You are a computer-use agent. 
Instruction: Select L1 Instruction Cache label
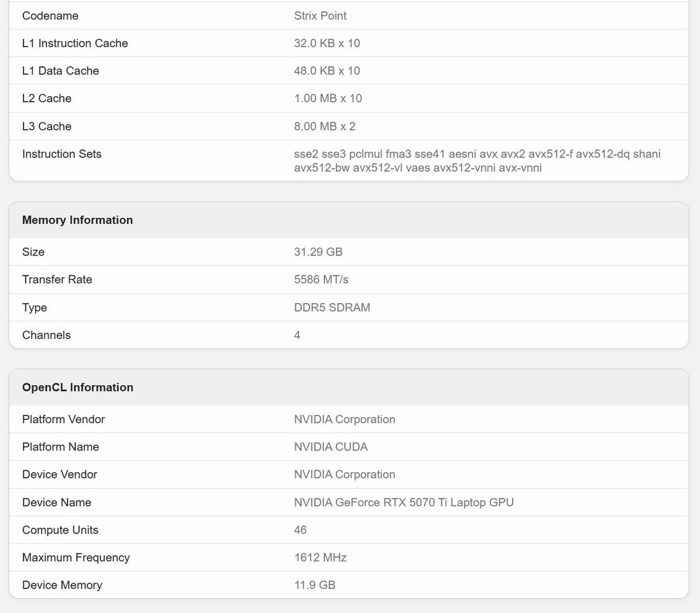[75, 43]
